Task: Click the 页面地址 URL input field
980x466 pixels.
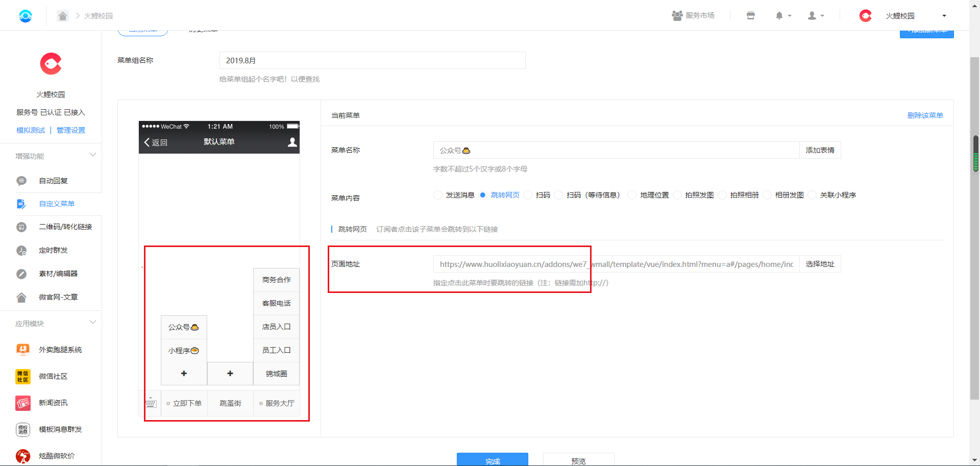Action: (616, 264)
